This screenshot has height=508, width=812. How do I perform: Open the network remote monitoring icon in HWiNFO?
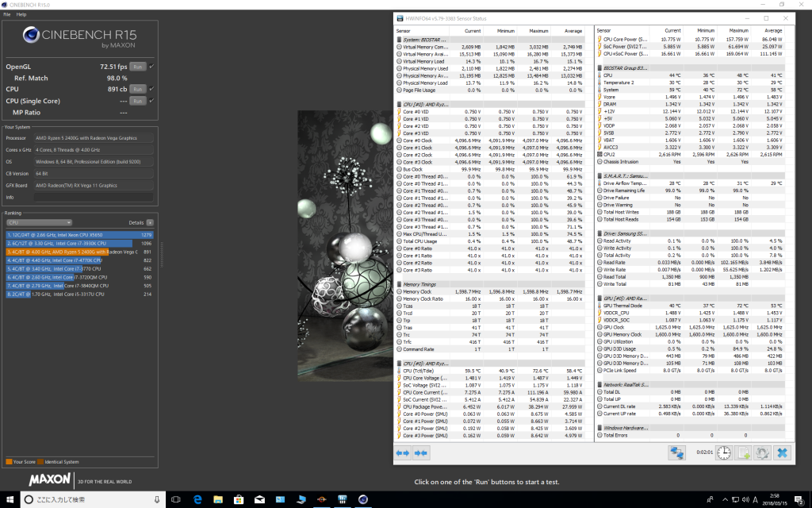[x=677, y=453]
